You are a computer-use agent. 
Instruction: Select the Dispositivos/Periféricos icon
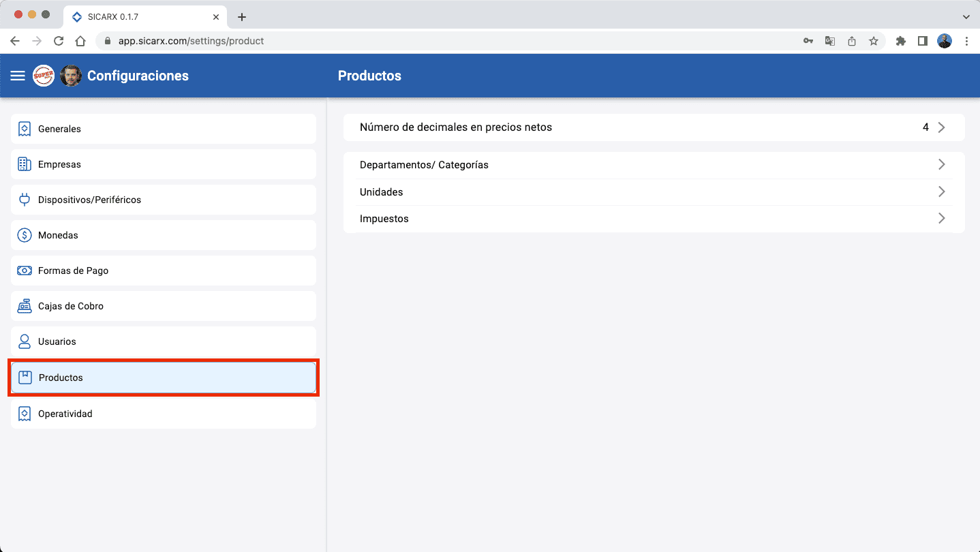(25, 199)
